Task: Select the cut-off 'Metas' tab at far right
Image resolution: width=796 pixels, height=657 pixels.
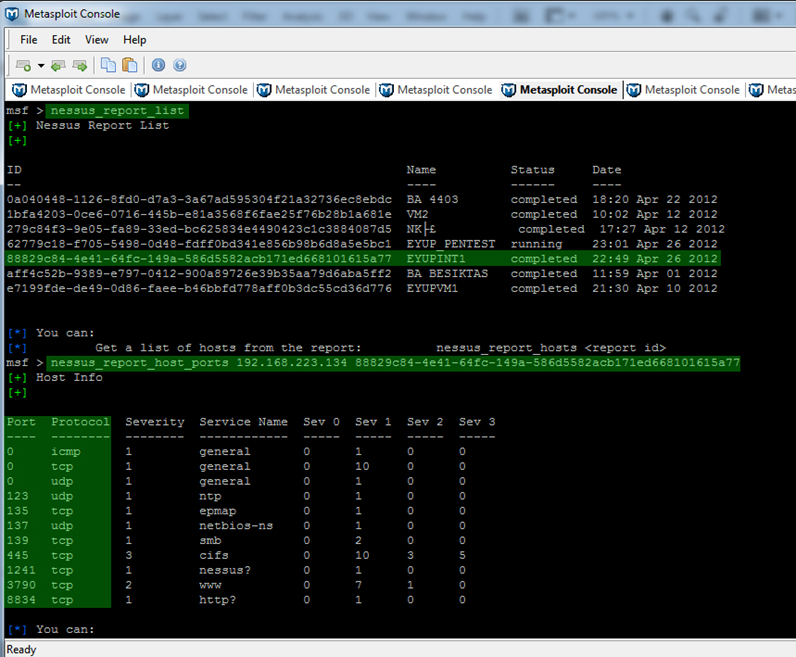Action: (x=773, y=90)
